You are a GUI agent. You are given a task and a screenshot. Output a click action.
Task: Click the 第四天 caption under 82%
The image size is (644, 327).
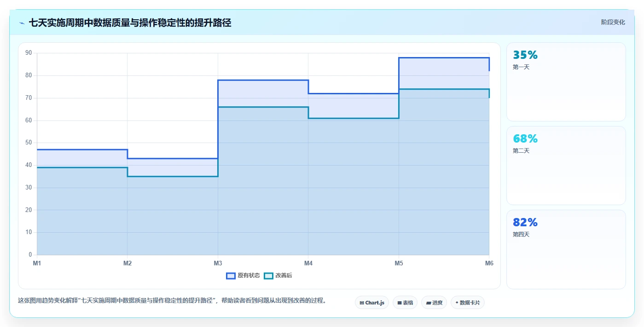(521, 235)
